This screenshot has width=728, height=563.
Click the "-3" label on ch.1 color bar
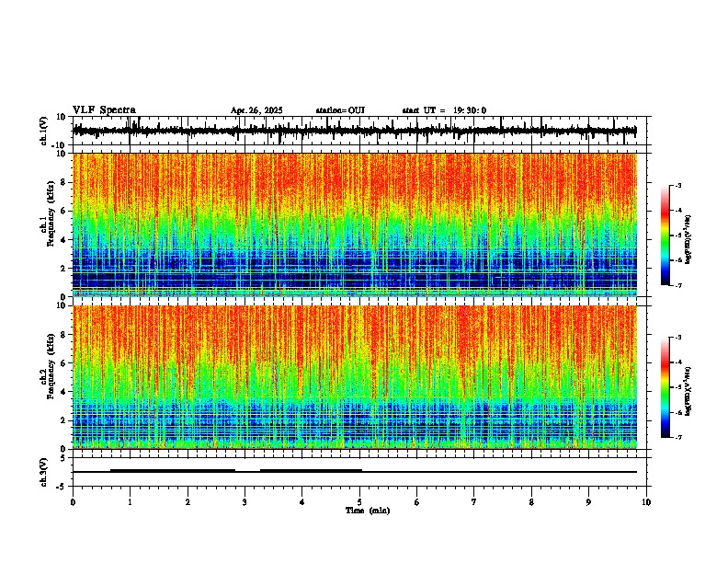point(677,185)
